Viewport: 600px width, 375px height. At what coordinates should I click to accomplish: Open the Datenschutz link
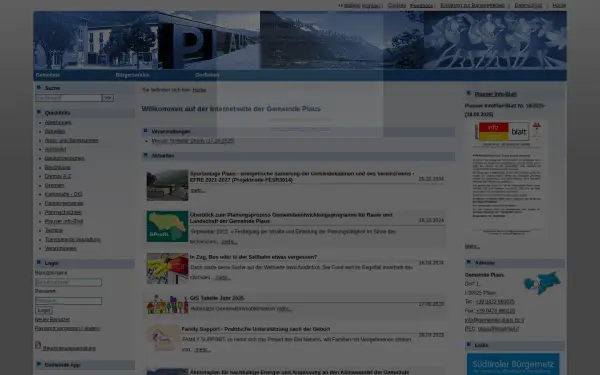(528, 5)
